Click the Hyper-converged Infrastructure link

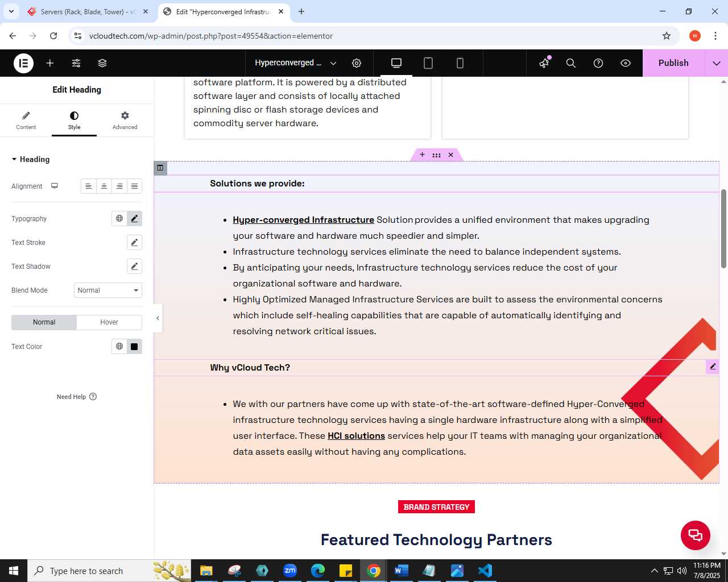[303, 220]
